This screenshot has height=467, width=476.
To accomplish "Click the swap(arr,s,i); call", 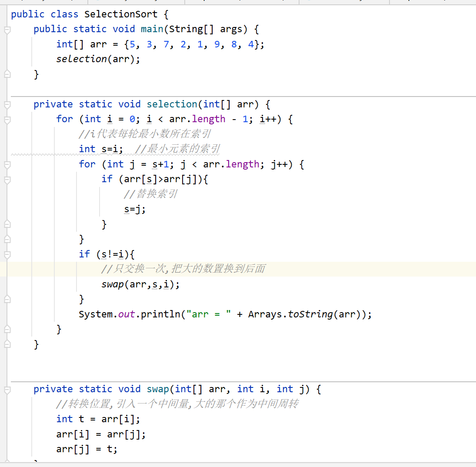I will pyautogui.click(x=140, y=284).
